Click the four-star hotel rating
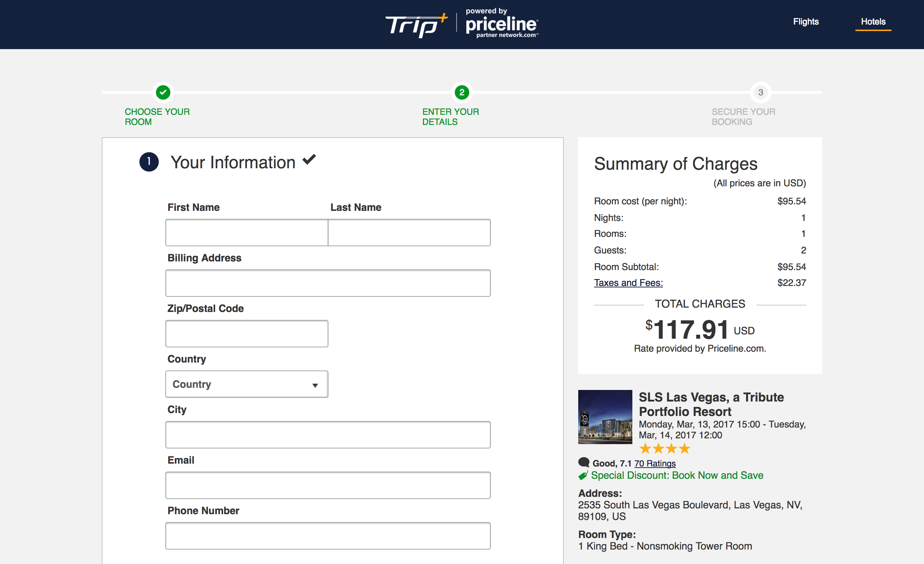The width and height of the screenshot is (924, 564). 664,448
